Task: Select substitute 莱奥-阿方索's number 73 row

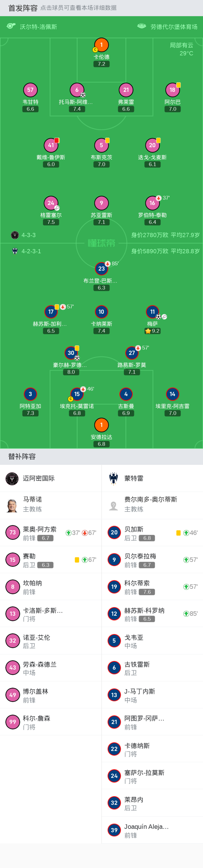Action: tap(50, 532)
